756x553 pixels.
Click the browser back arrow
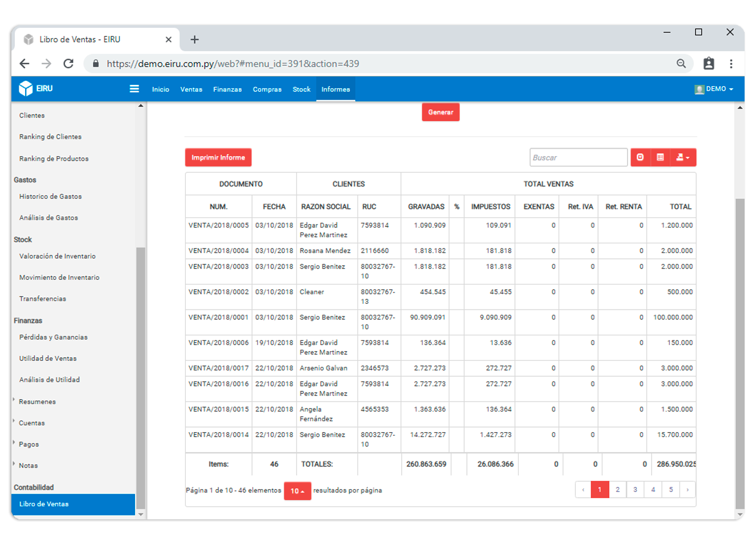[x=25, y=63]
